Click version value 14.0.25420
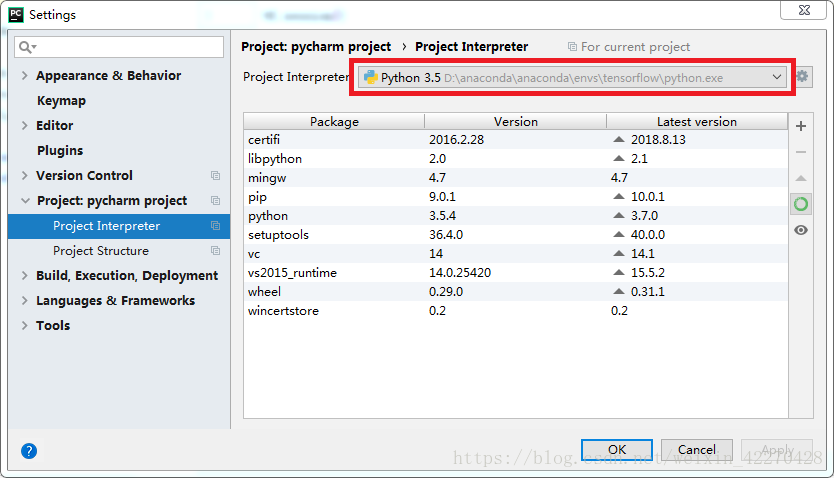Screen dimensions: 834x478 [460, 273]
